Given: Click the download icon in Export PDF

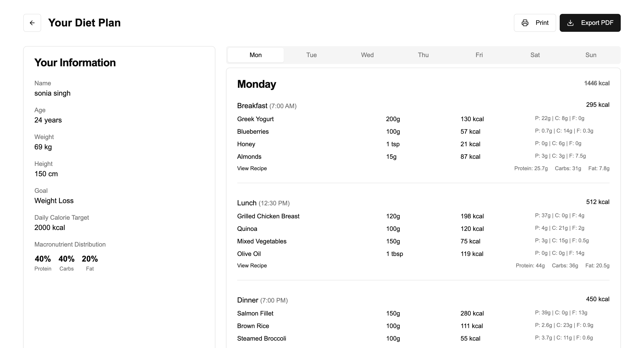Looking at the screenshot, I should pos(570,23).
